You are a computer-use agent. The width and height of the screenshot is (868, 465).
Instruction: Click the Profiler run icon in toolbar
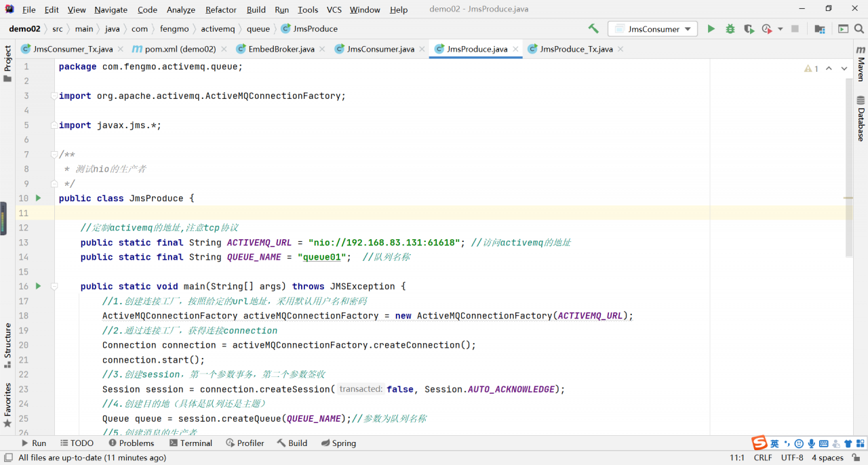(x=767, y=29)
